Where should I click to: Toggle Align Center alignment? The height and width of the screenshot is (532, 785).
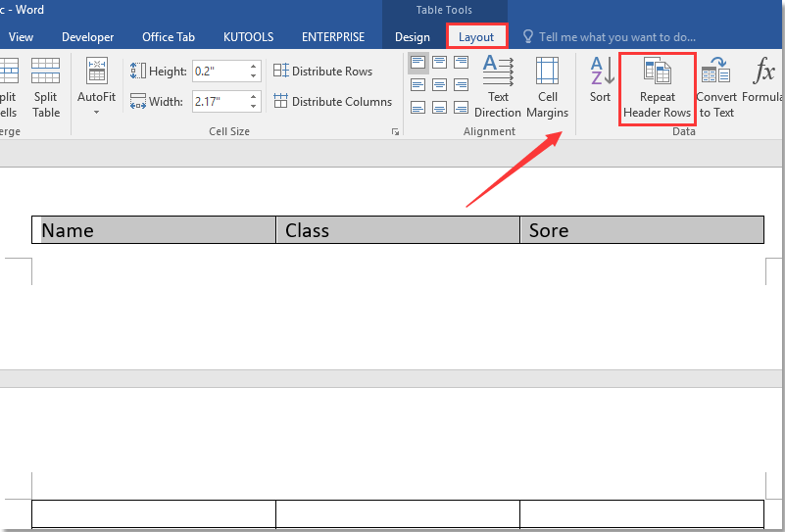point(440,85)
